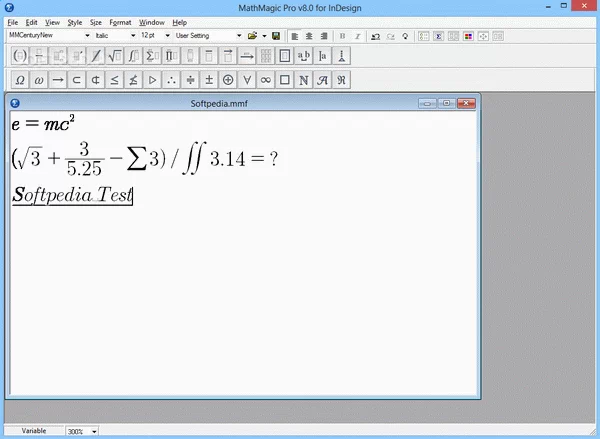Open the less-than-or-equal relation symbols palette

tap(114, 80)
